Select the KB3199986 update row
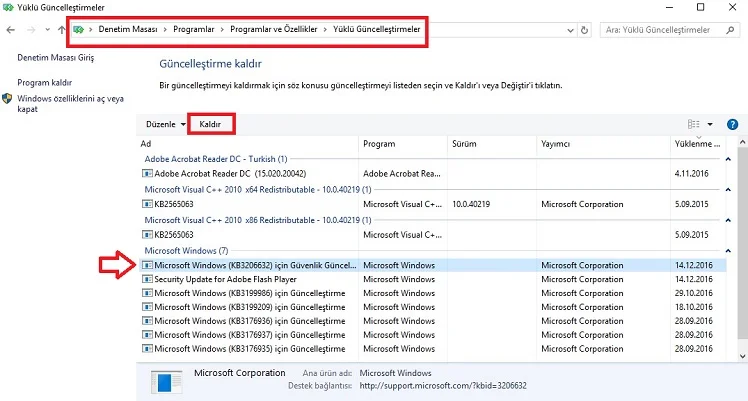748x401 pixels. [x=432, y=293]
